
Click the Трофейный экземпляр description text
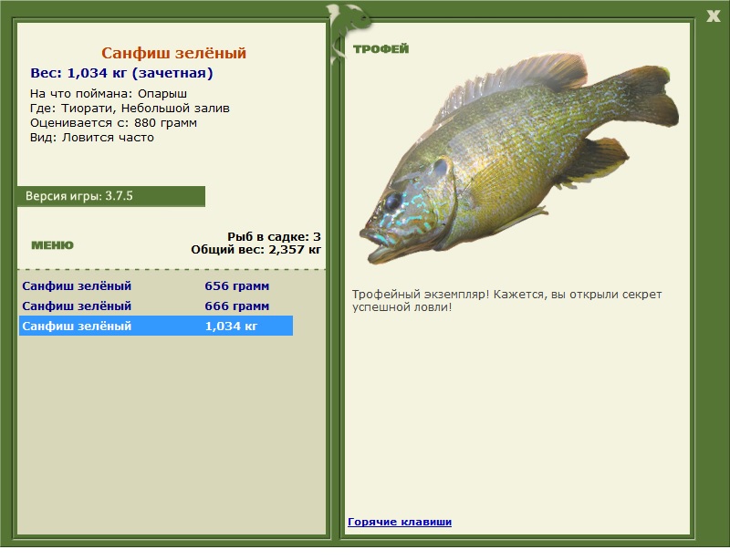point(506,301)
